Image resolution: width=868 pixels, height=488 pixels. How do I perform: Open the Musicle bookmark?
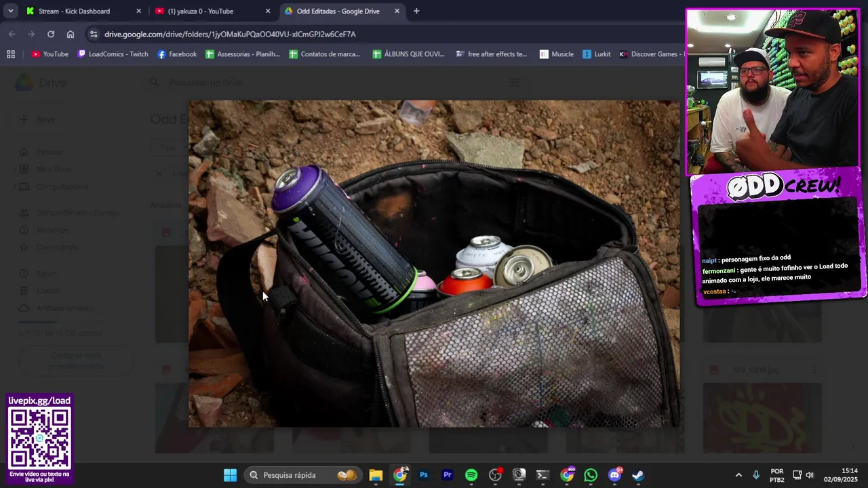(x=557, y=54)
